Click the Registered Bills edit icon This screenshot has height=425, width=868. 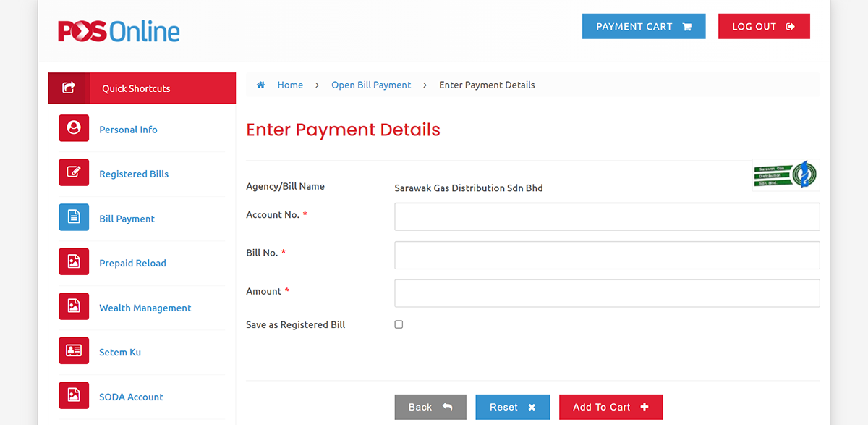click(x=74, y=172)
